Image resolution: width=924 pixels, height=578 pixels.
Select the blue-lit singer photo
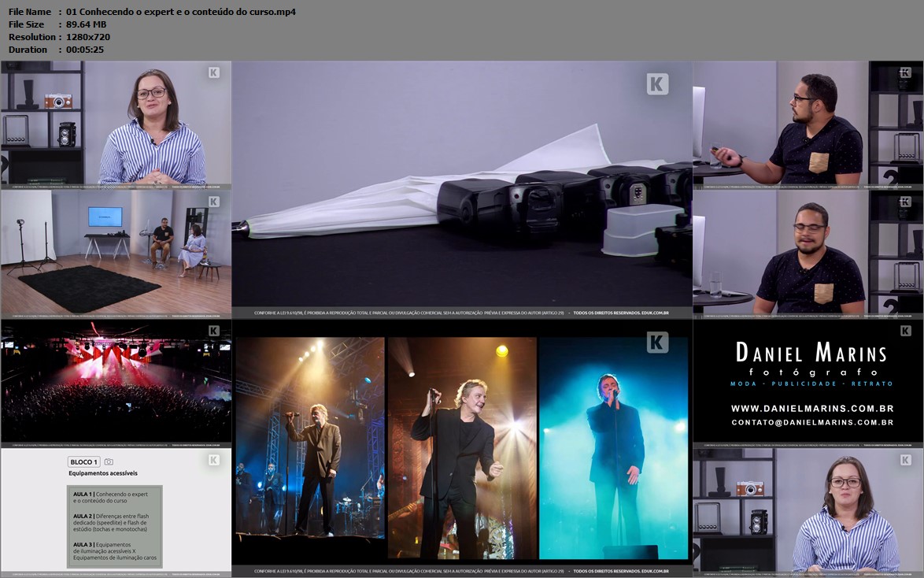[x=613, y=449]
